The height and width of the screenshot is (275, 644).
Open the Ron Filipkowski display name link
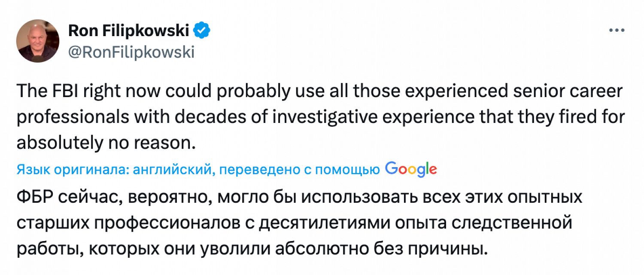coord(129,31)
